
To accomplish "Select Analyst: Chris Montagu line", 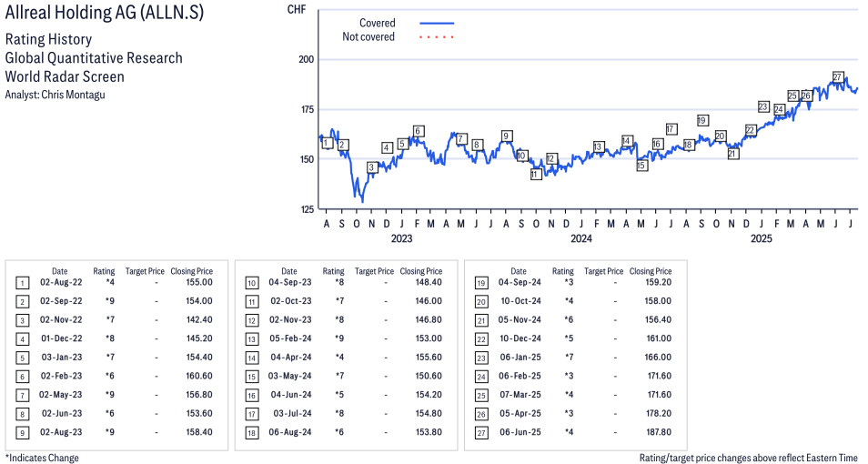I will pos(55,95).
